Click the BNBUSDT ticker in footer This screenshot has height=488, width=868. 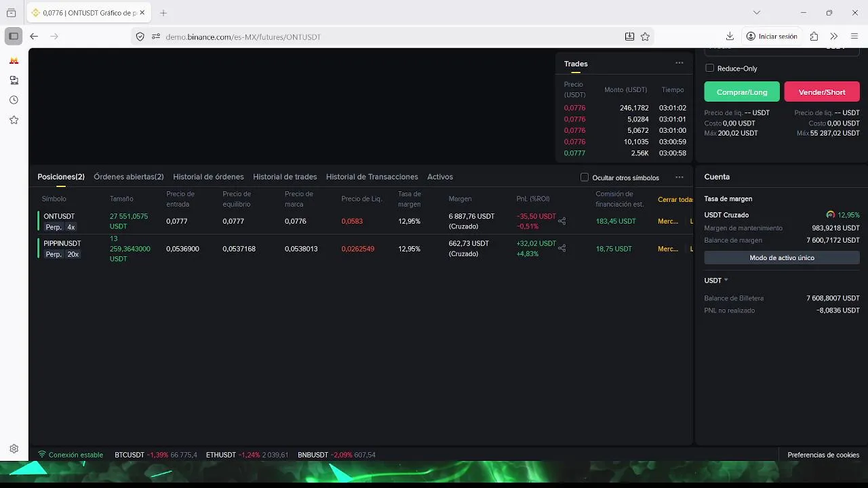click(x=336, y=455)
